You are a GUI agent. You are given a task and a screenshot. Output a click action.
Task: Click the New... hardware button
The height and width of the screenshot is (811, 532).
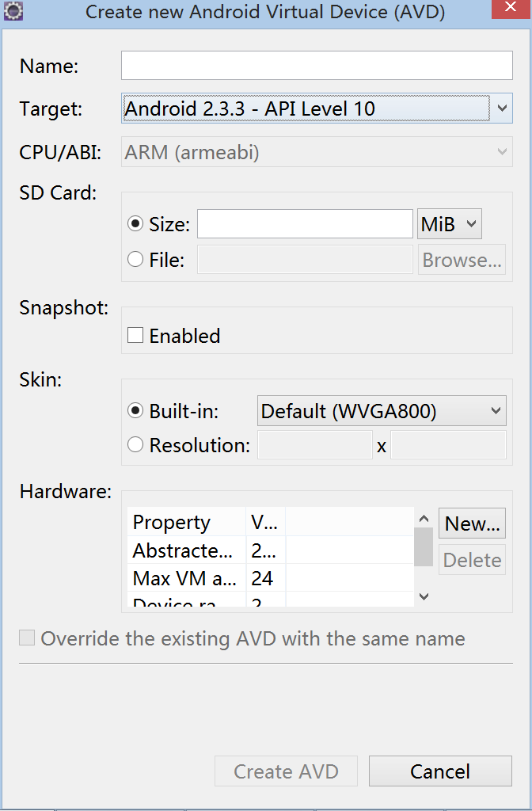click(x=472, y=524)
